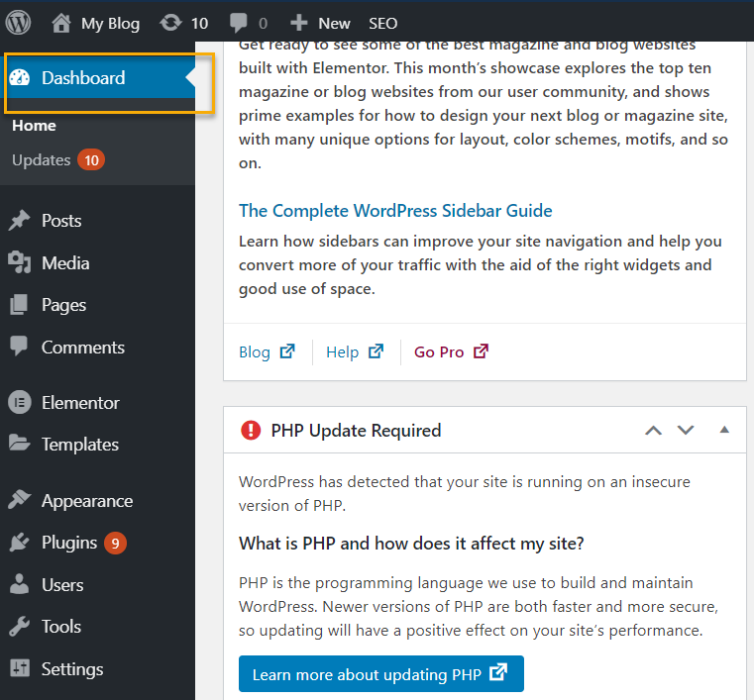Open the Pages menu
This screenshot has height=700, width=754.
[64, 305]
